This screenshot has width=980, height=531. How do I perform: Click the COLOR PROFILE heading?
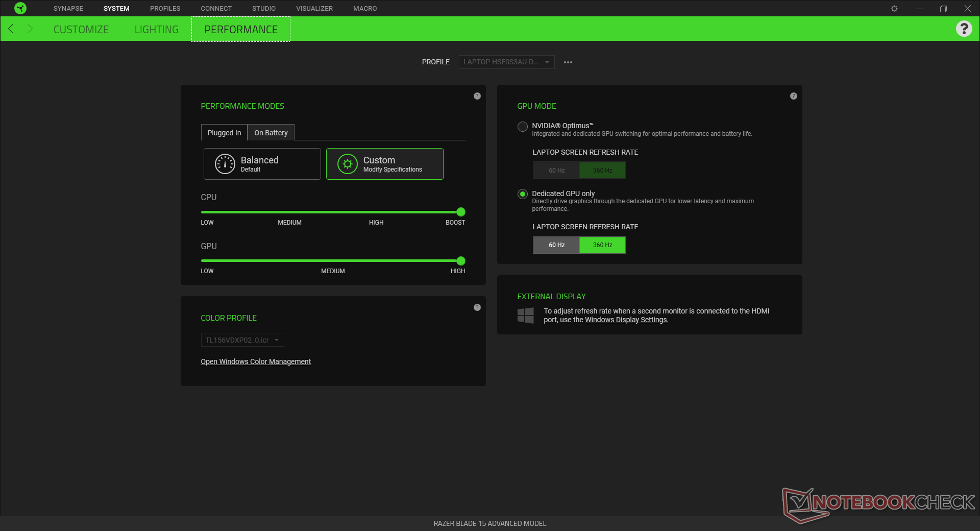pyautogui.click(x=229, y=318)
